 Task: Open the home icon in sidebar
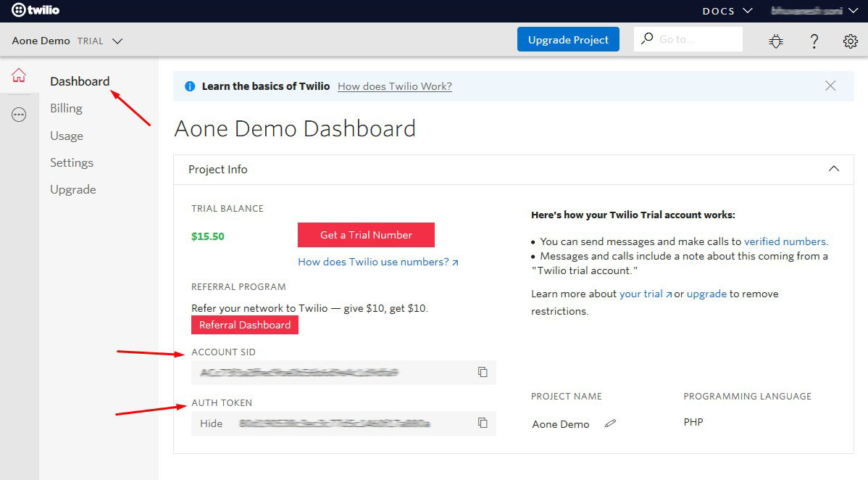(x=19, y=75)
